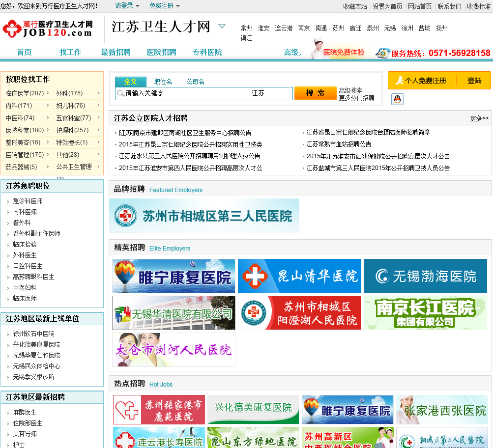The height and width of the screenshot is (448, 493).
Task: Select the 全文 search tab
Action: coord(130,82)
